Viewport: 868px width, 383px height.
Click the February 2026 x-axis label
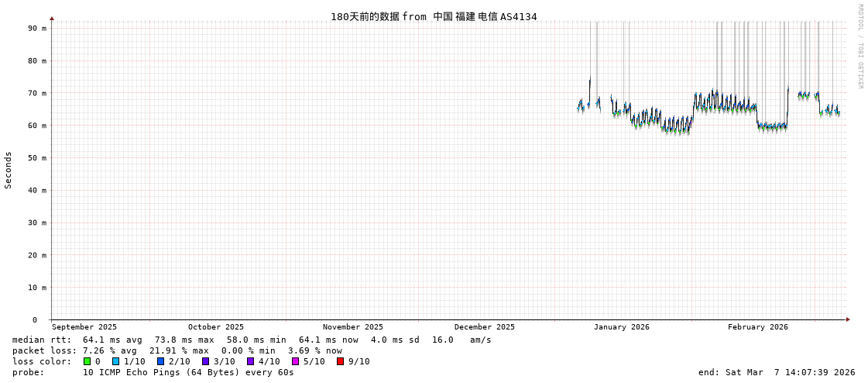757,327
